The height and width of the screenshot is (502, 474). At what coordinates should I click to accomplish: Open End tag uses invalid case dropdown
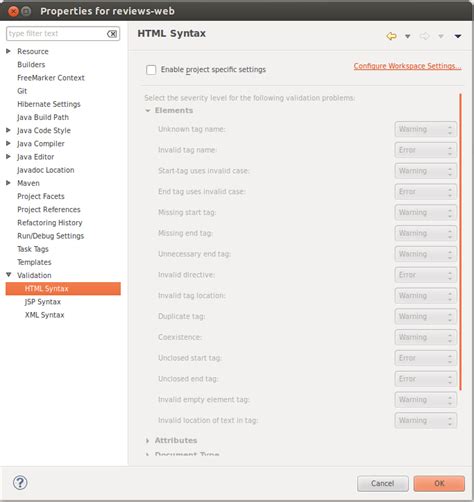426,192
